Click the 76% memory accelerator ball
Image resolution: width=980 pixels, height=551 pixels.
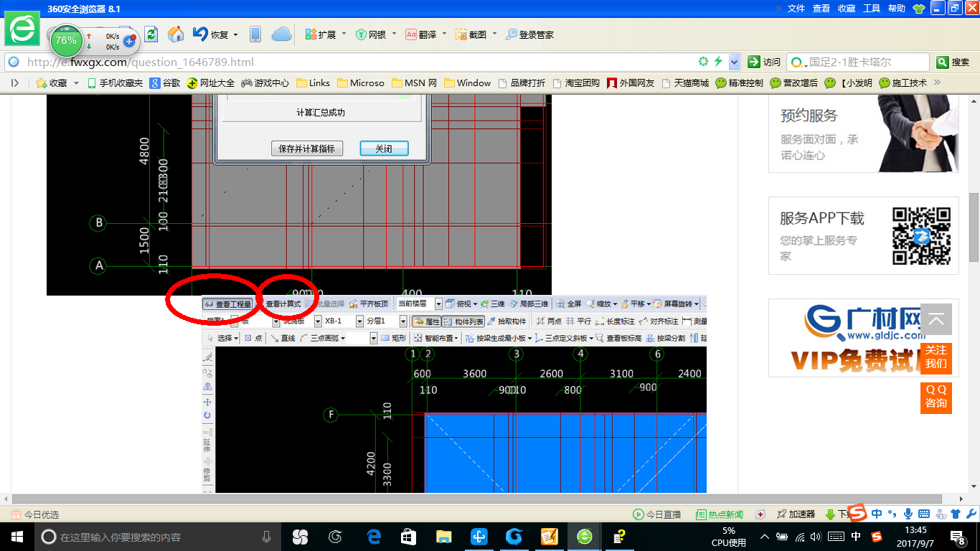pos(66,41)
